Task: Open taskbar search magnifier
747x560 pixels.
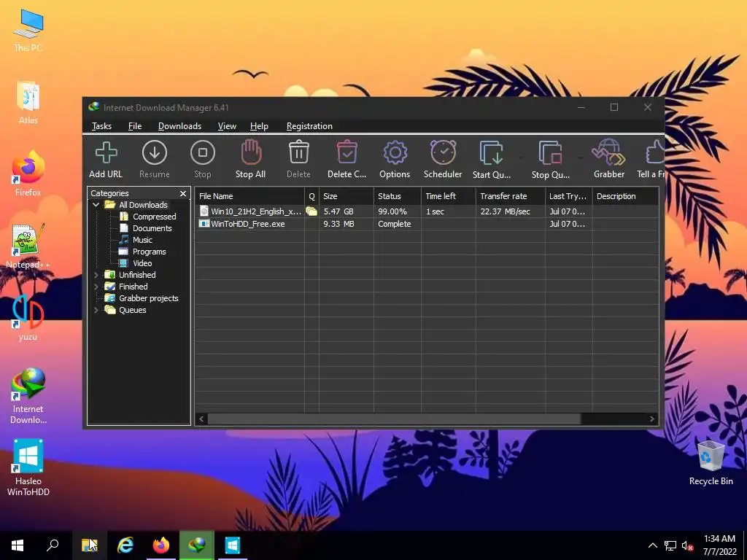Action: click(53, 545)
